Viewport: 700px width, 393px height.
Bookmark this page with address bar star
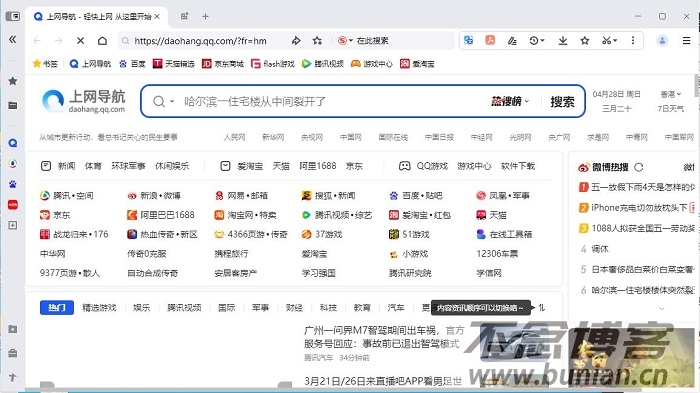[317, 41]
